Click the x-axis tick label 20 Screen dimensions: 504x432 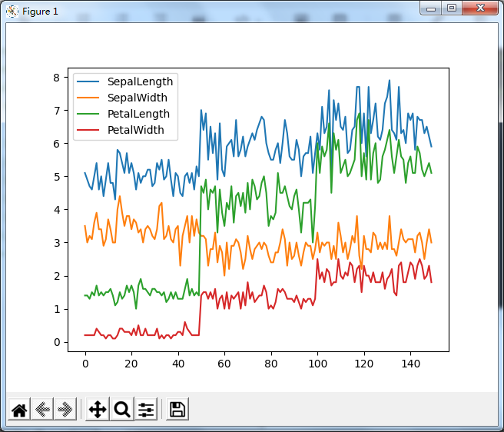(x=131, y=364)
